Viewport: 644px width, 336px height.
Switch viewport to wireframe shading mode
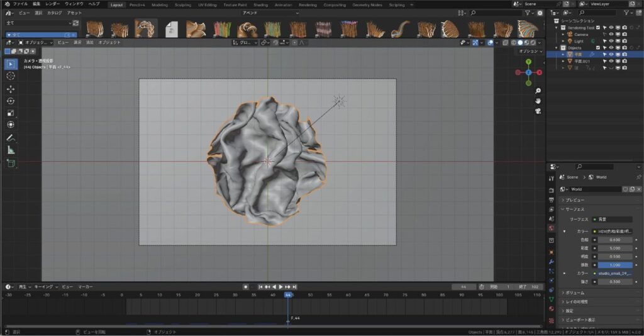pos(513,42)
